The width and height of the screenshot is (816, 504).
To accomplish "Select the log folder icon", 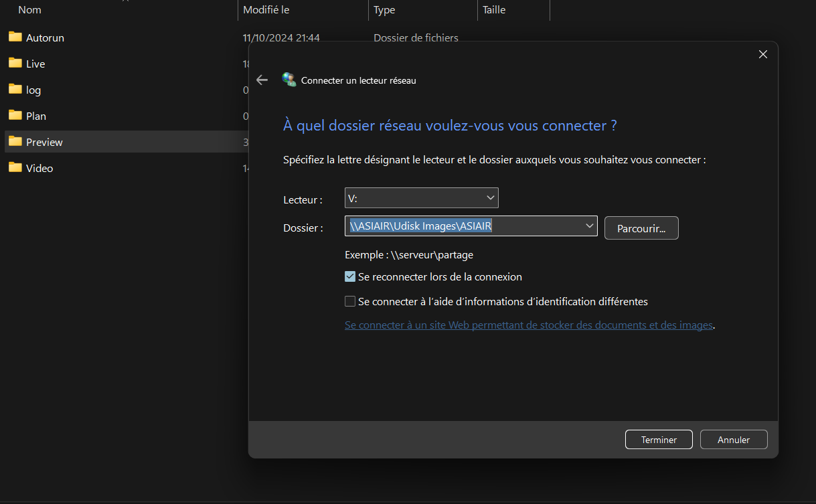I will (x=15, y=89).
